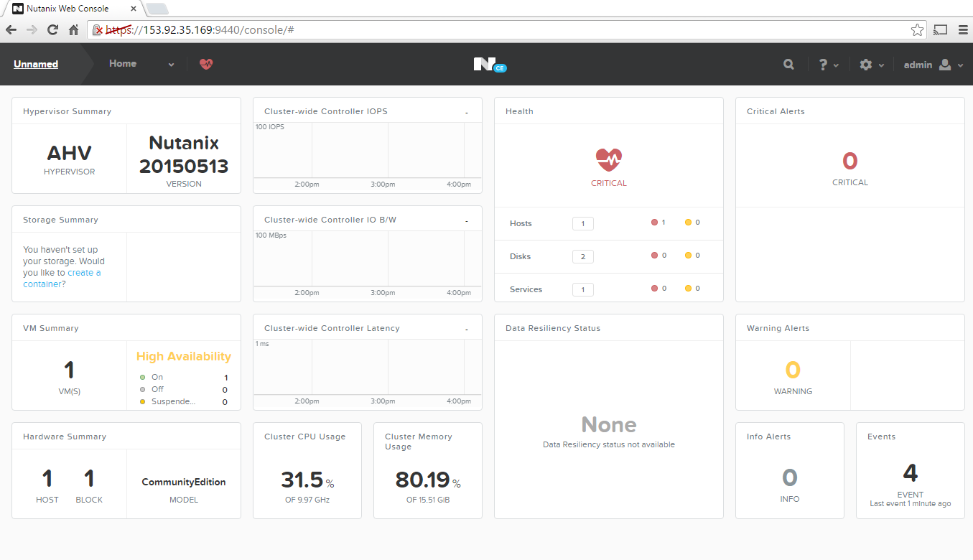Open the browser hamburger menu icon
This screenshot has height=560, width=973.
pyautogui.click(x=962, y=29)
